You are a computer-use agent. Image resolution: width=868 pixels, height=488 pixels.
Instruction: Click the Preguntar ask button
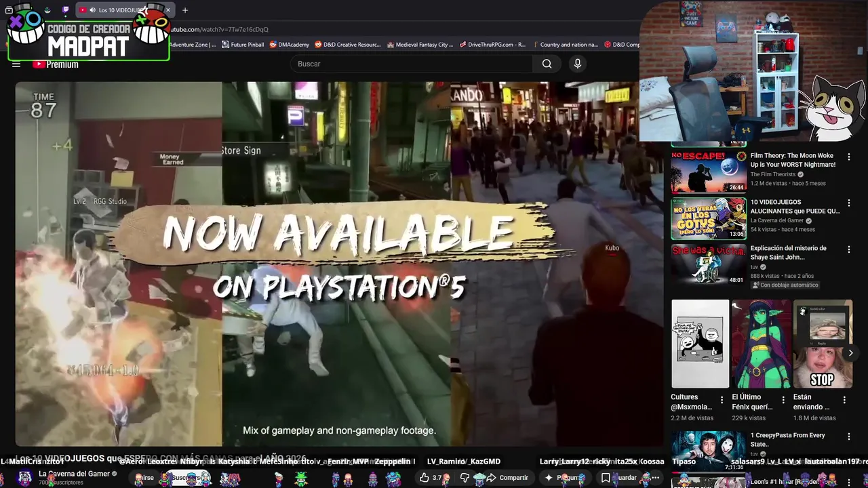pyautogui.click(x=564, y=478)
